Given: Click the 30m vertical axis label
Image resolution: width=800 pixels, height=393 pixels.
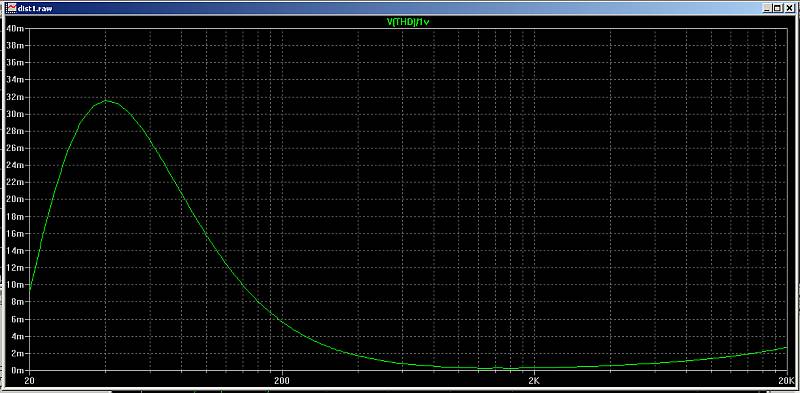Looking at the screenshot, I should [x=14, y=114].
